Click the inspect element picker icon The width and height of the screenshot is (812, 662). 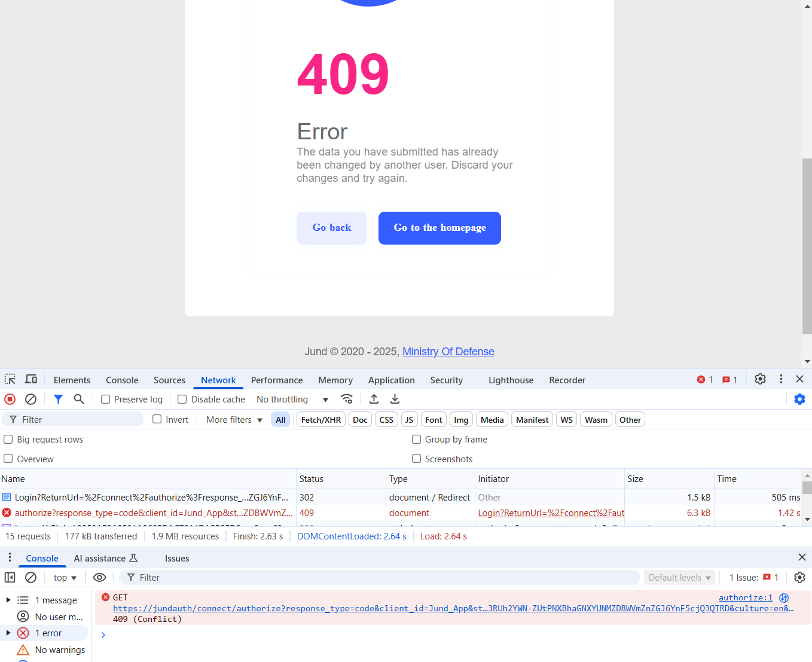[10, 379]
